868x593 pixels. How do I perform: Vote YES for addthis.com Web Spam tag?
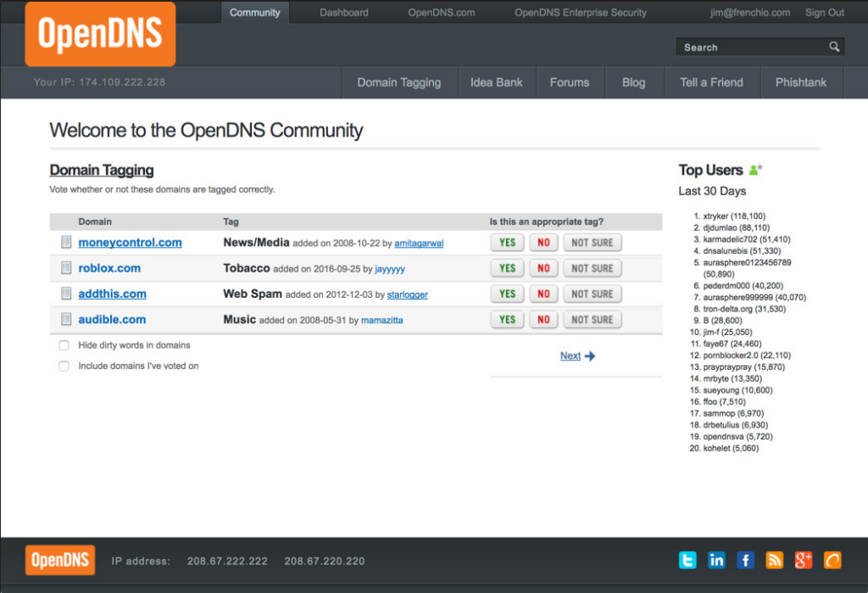pos(507,294)
